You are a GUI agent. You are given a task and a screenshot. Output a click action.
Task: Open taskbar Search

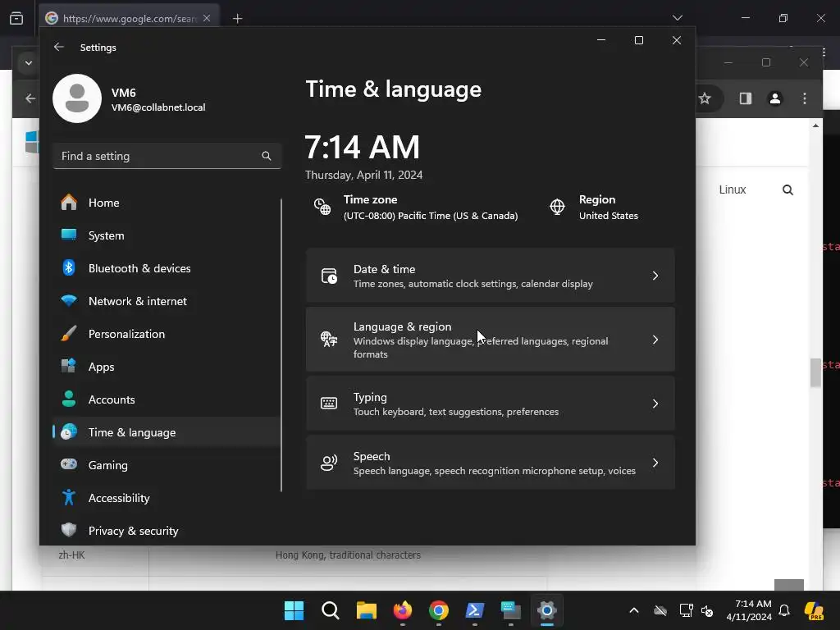[330, 610]
